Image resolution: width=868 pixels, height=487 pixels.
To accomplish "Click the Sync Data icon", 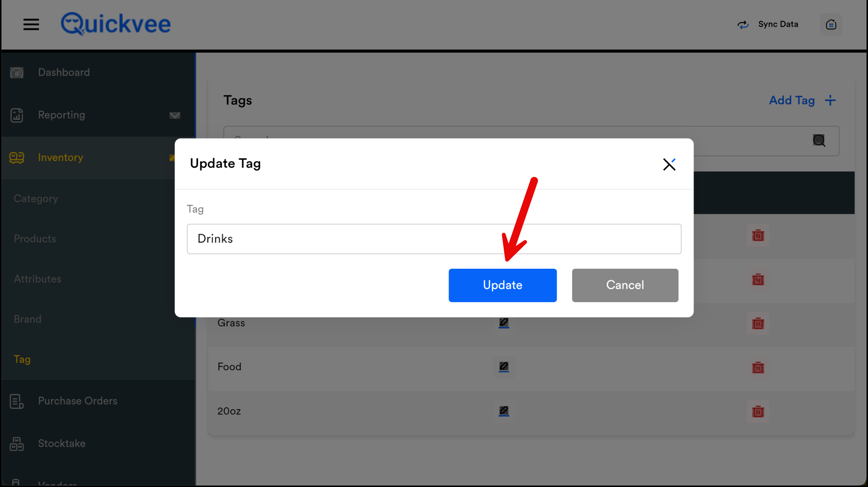I will tap(743, 24).
